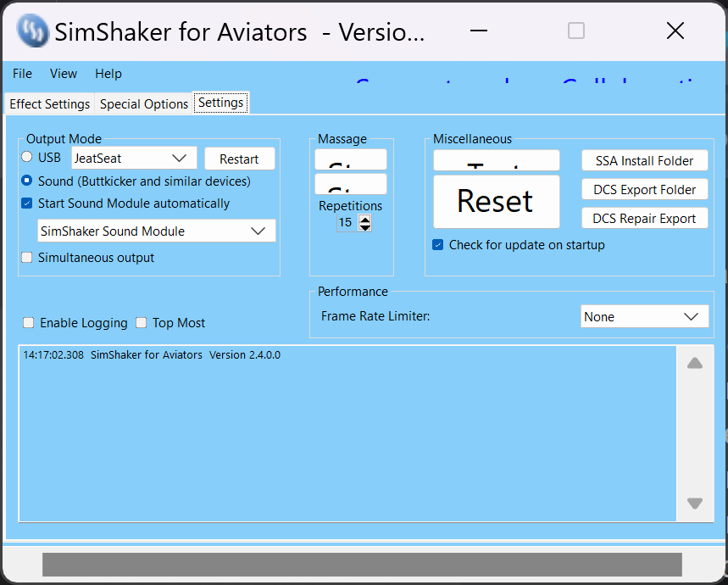
Task: Click the gray progress bar at bottom
Action: coord(362,564)
